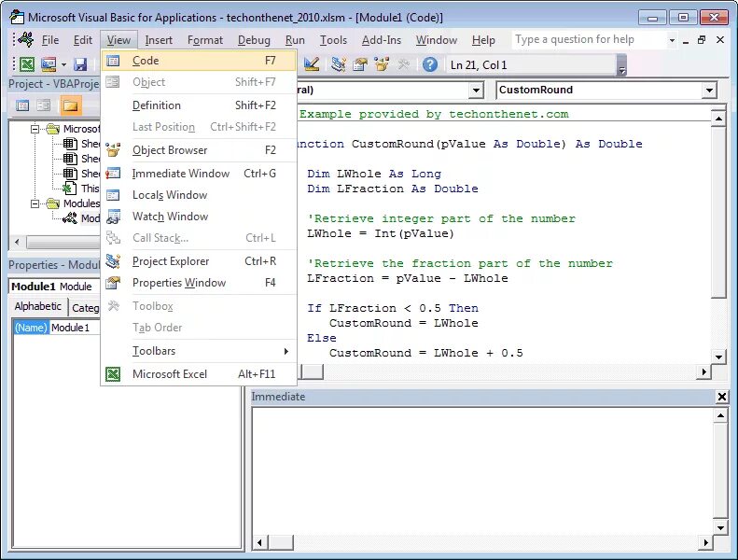The width and height of the screenshot is (738, 560).
Task: Choose Definition in the View menu
Action: click(199, 105)
